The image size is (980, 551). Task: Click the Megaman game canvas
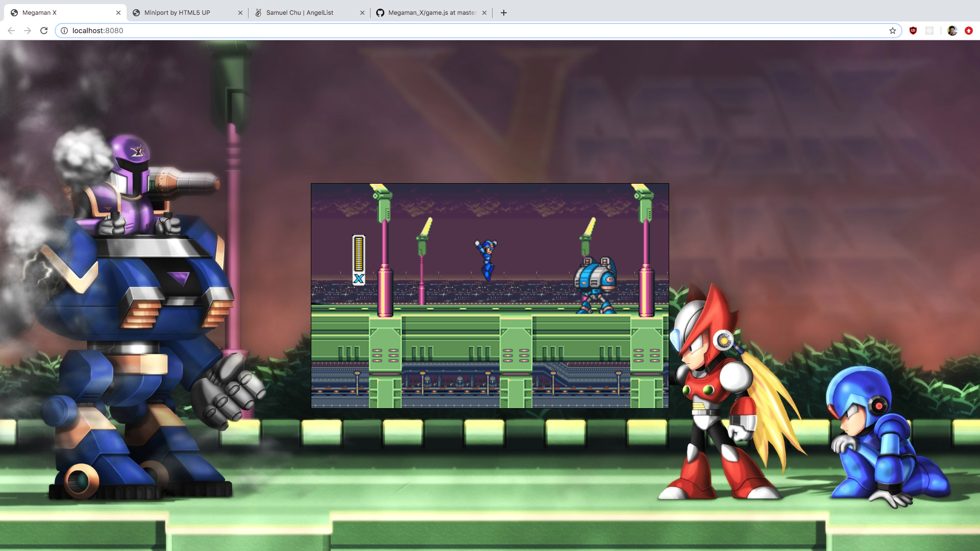(x=490, y=296)
